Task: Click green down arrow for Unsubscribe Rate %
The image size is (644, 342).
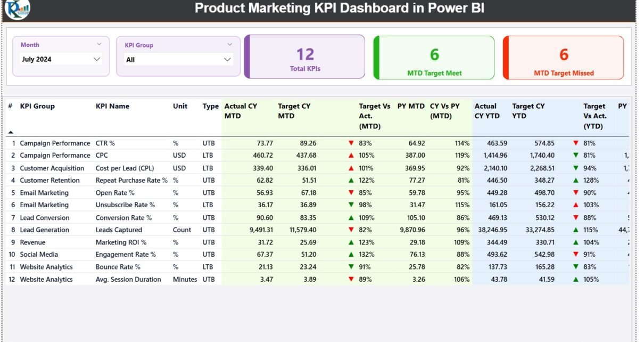Action: tap(351, 205)
